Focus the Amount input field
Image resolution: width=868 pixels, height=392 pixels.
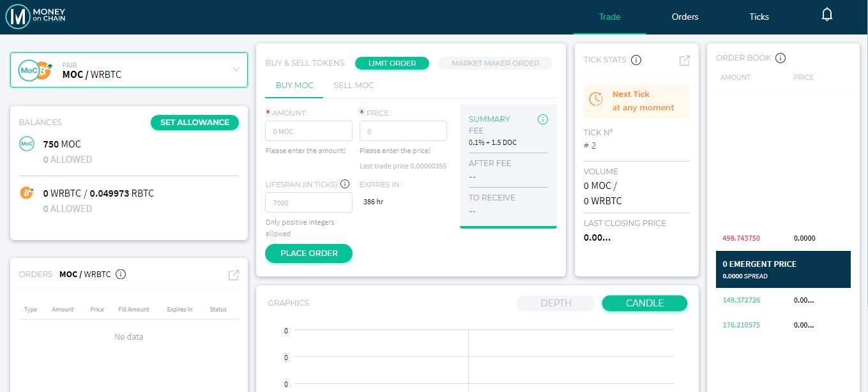[x=308, y=131]
